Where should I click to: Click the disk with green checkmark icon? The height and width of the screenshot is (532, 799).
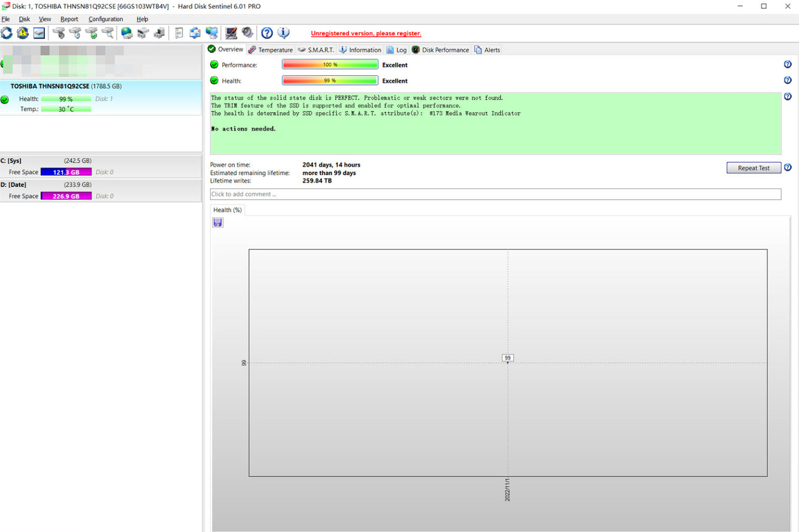[x=92, y=33]
